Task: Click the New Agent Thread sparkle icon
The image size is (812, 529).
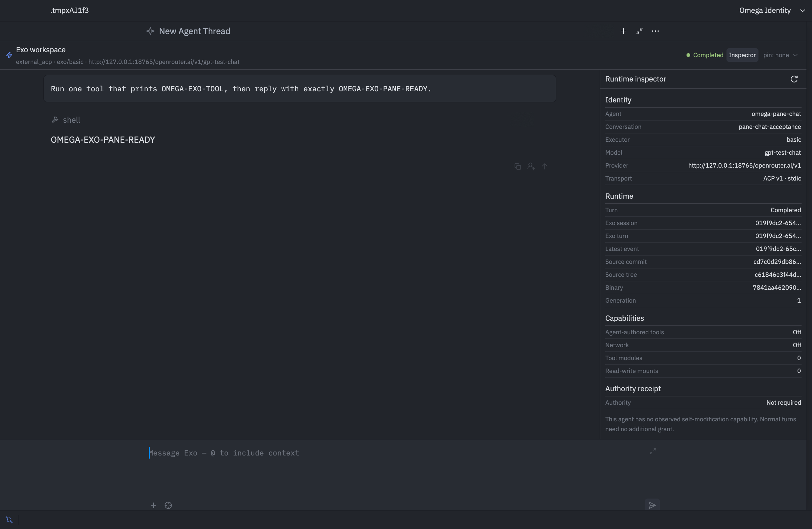Action: [150, 31]
